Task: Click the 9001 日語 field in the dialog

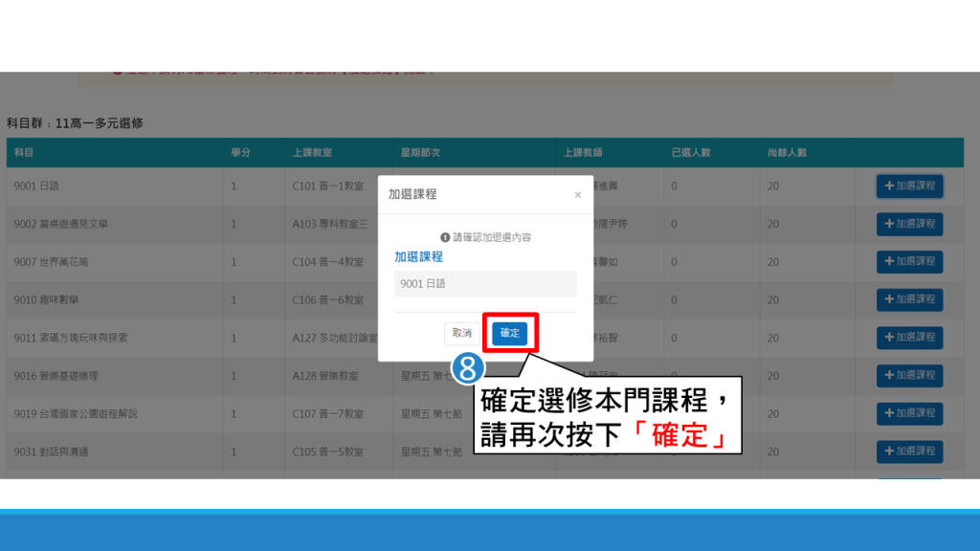Action: coord(485,284)
